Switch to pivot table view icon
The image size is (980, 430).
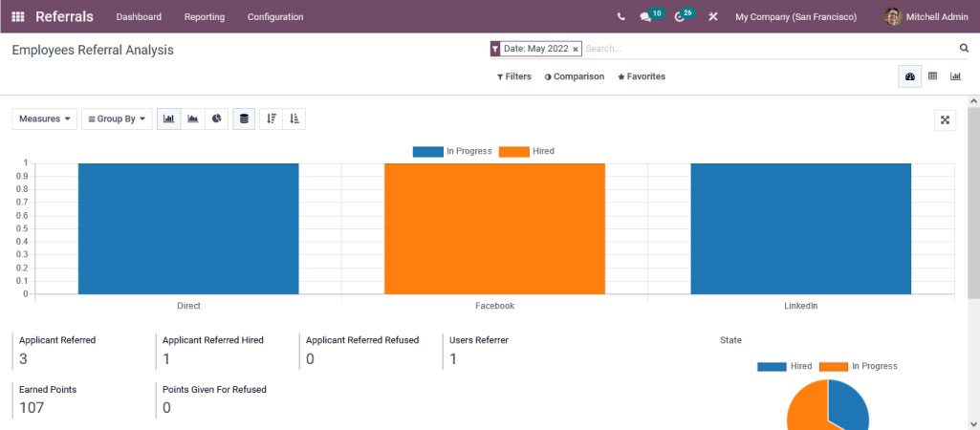(x=932, y=76)
